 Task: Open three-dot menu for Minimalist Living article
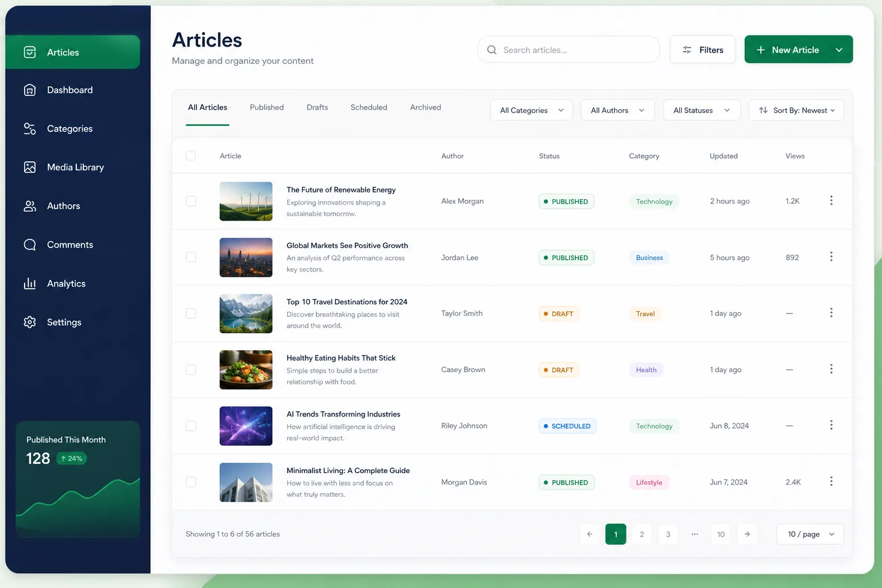[831, 481]
